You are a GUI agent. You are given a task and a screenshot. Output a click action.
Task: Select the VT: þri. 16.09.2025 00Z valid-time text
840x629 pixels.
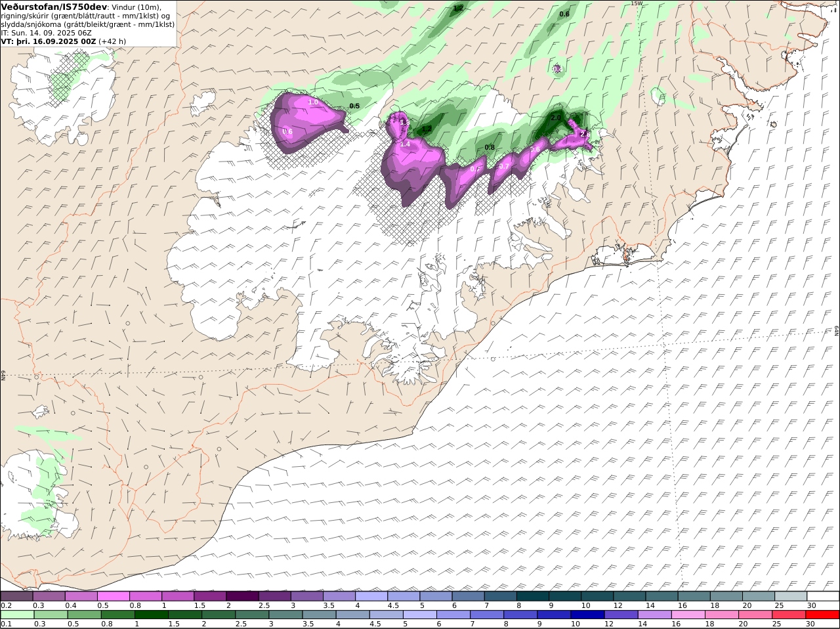point(49,41)
